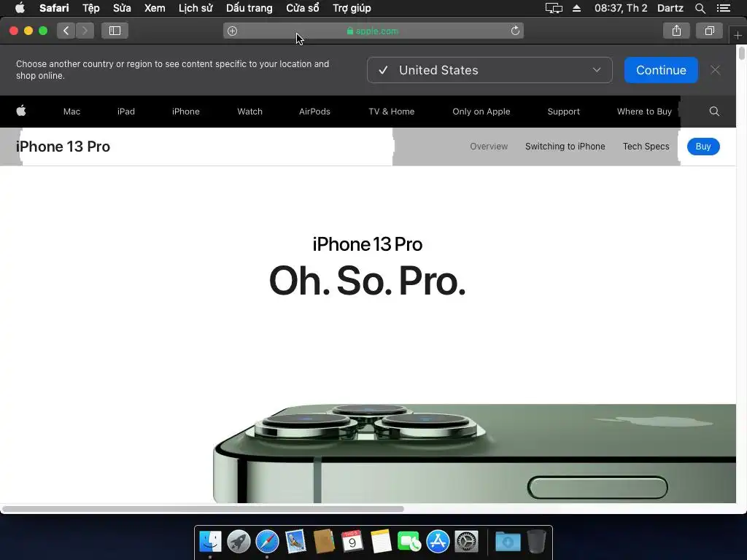Open Calendar icon showing 9 in Dock
Image resolution: width=747 pixels, height=560 pixels.
tap(352, 542)
